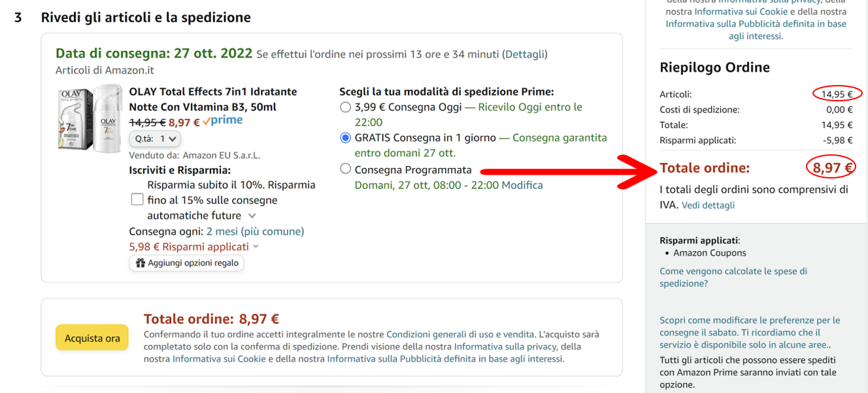Select the 3,99 € Consegna Oggi option
This screenshot has width=868, height=393.
point(346,107)
